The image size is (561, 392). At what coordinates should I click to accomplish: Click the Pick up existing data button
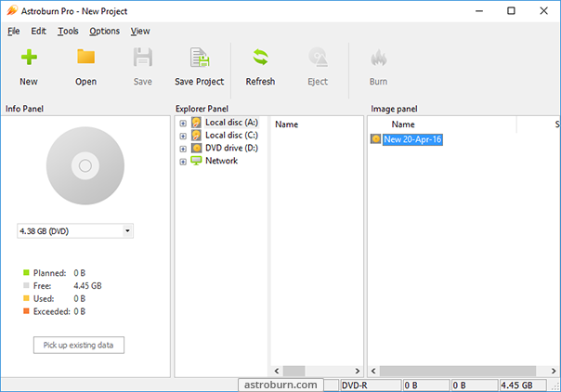(79, 346)
